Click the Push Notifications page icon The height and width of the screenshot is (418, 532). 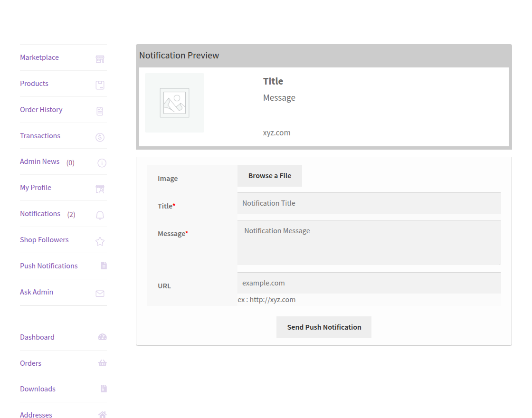(104, 266)
